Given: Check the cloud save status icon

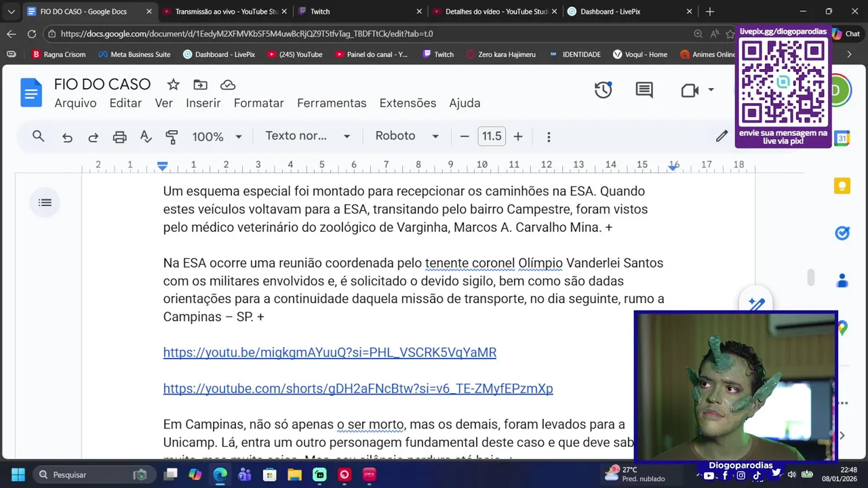Looking at the screenshot, I should click(228, 85).
